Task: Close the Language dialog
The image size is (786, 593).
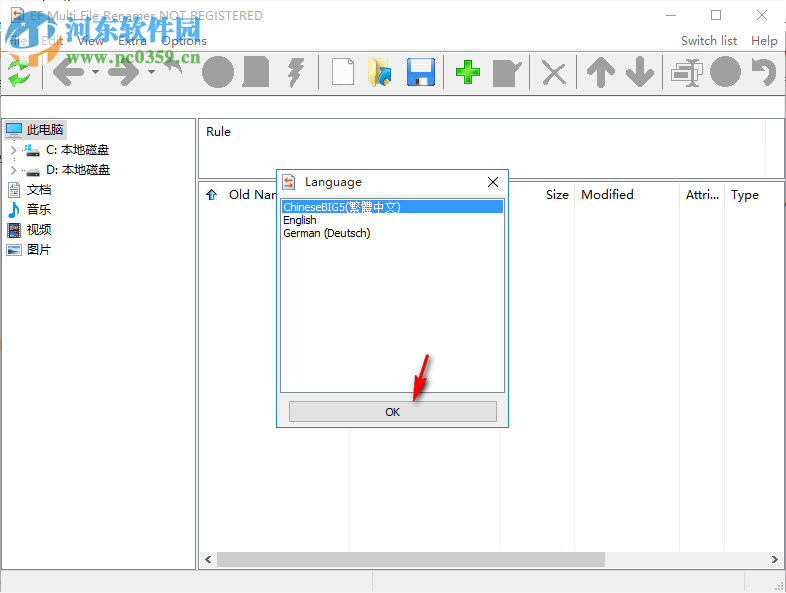Action: pos(493,182)
